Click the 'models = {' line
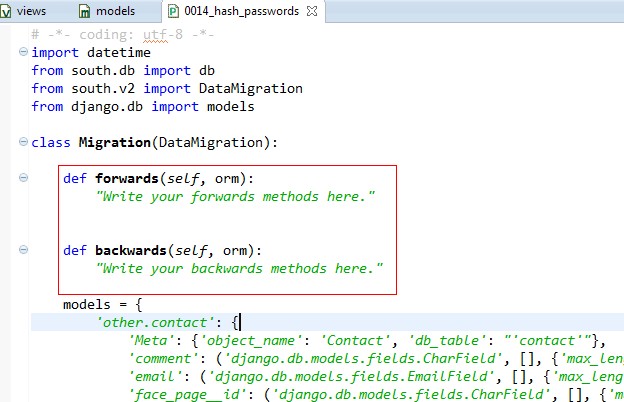 [x=103, y=305]
